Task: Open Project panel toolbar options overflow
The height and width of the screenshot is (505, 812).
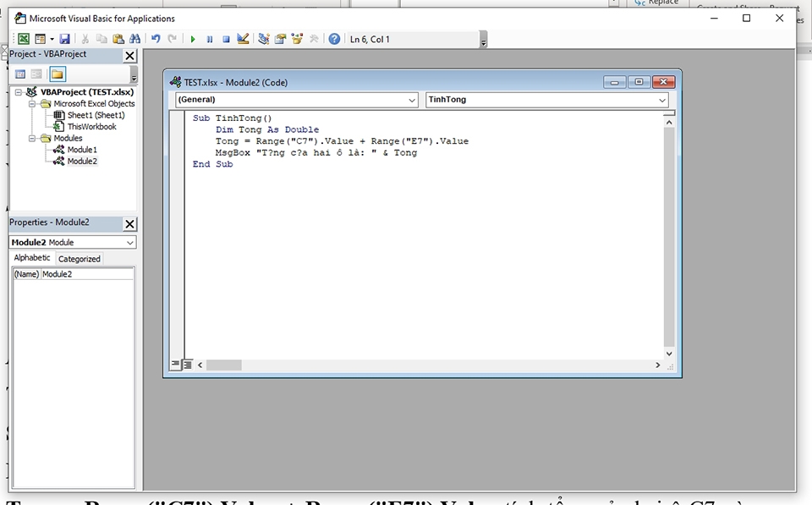Action: tap(134, 74)
